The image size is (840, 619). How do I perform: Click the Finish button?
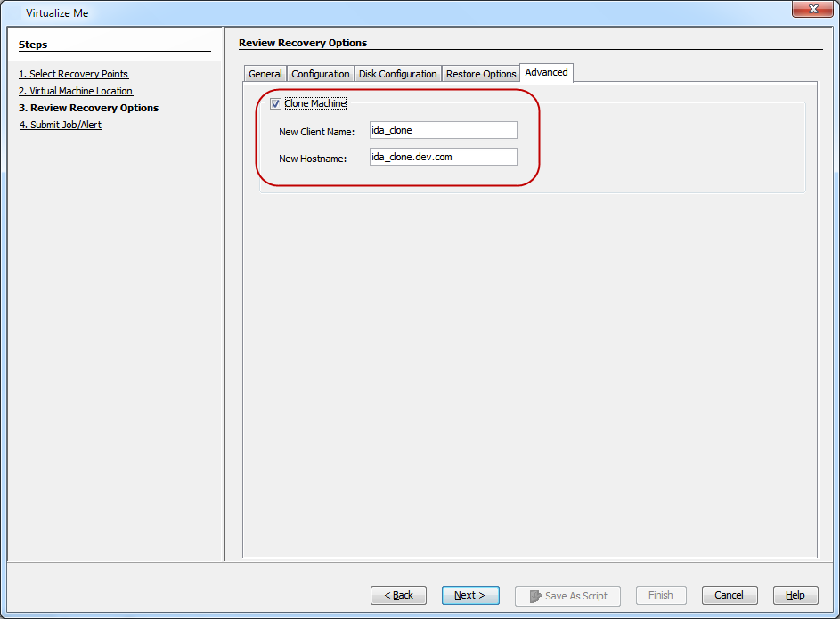coord(660,595)
